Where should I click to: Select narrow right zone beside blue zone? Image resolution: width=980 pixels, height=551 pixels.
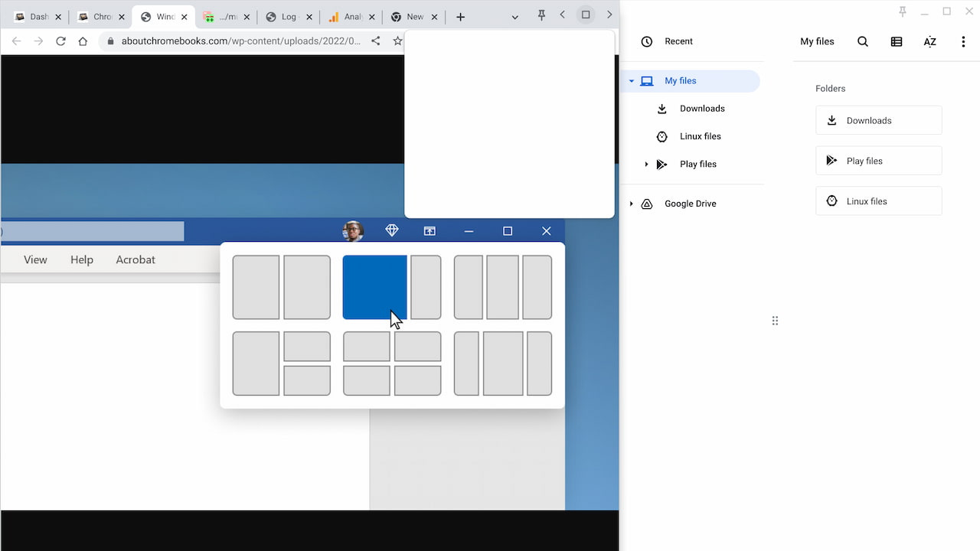coord(426,287)
